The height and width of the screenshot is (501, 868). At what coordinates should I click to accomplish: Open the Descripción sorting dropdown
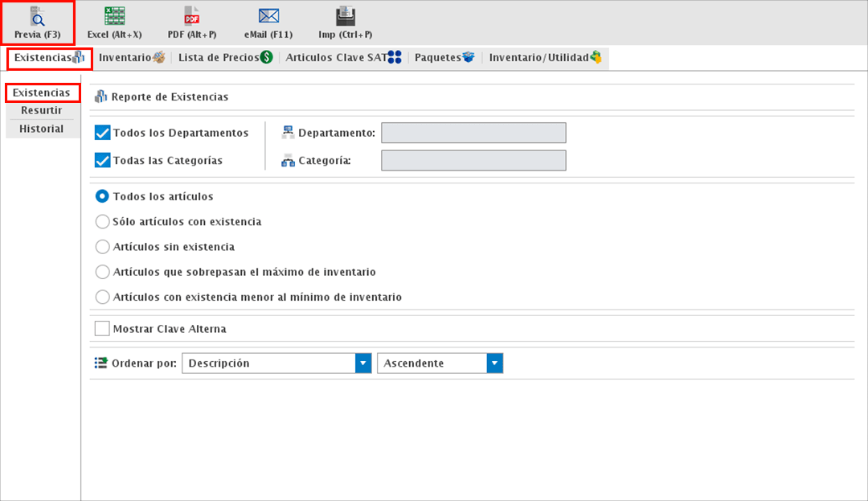click(x=362, y=363)
